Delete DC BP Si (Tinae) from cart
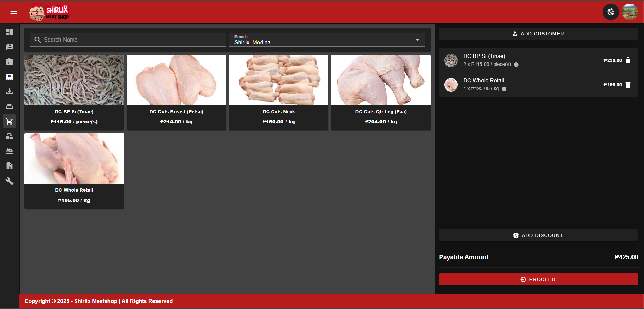 coord(628,60)
